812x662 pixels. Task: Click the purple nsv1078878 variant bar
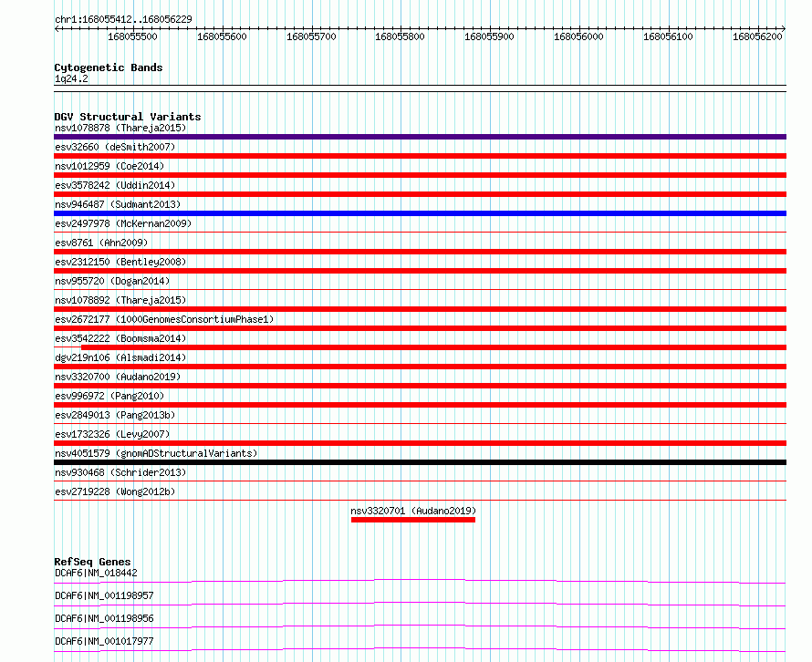[420, 137]
